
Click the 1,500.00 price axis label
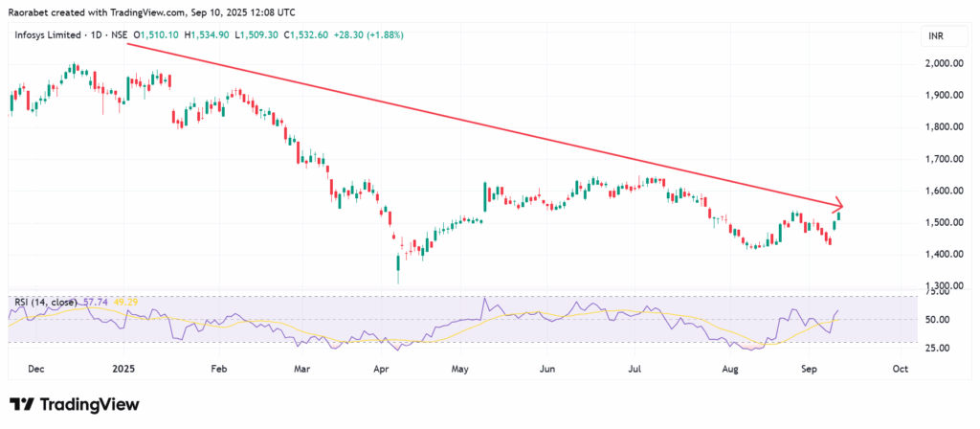pyautogui.click(x=943, y=222)
